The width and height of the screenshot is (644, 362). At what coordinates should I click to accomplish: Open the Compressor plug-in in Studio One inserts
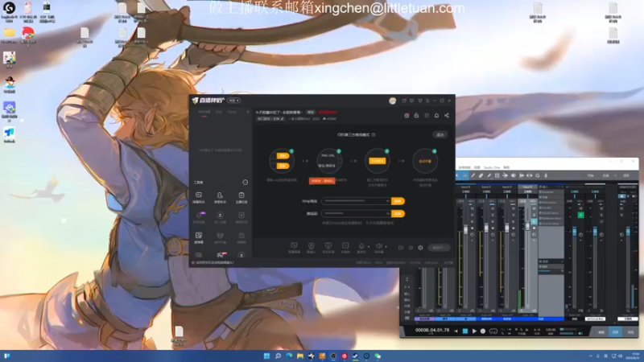pyautogui.click(x=549, y=191)
